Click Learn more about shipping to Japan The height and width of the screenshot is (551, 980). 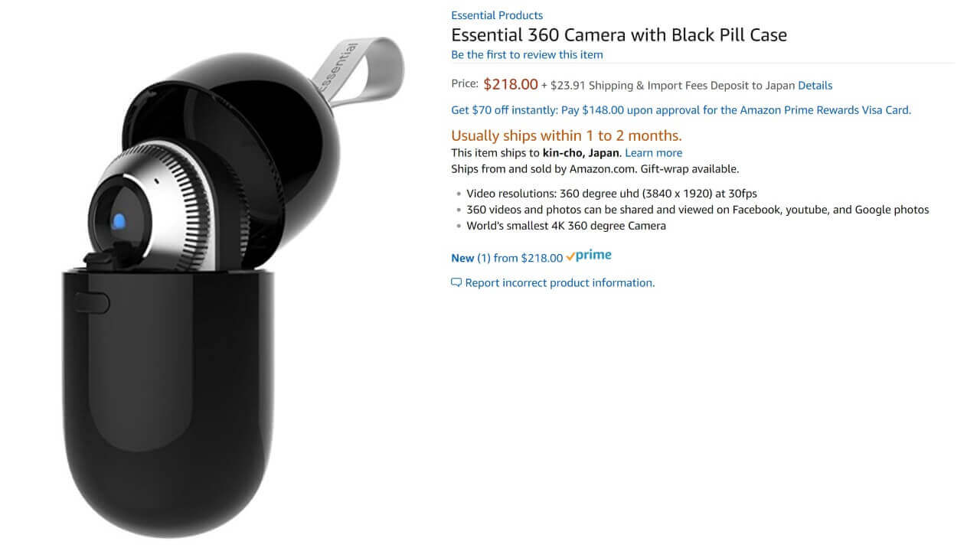click(x=653, y=153)
